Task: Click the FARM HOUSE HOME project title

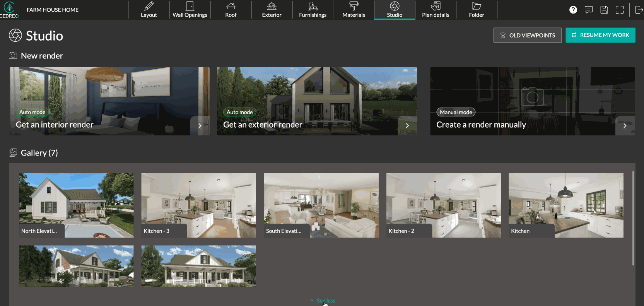Action: [x=53, y=10]
